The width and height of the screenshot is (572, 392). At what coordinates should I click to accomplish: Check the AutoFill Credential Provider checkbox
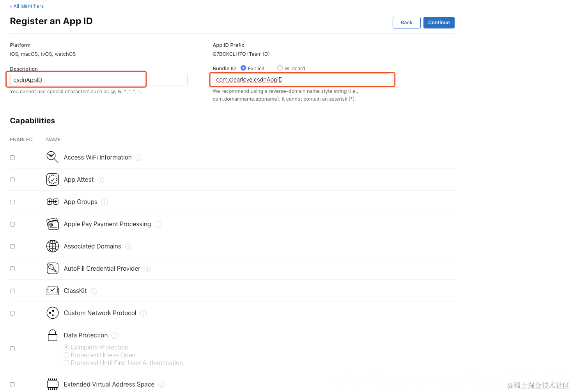12,269
